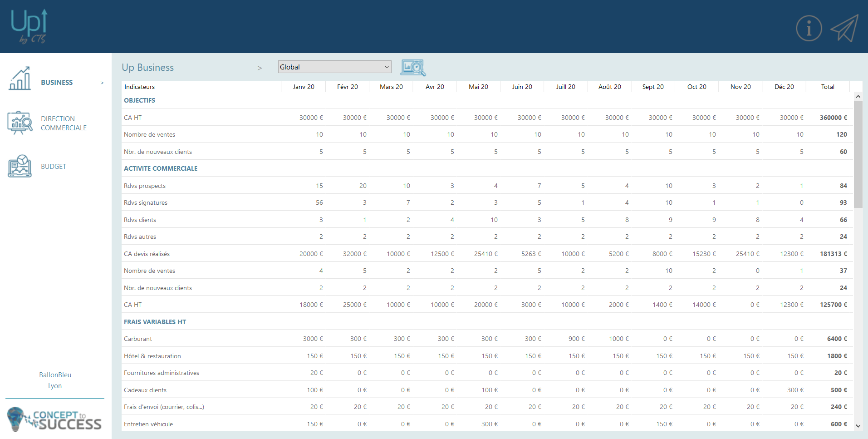868x439 pixels.
Task: Click the BallonBleu company name
Action: pos(55,375)
